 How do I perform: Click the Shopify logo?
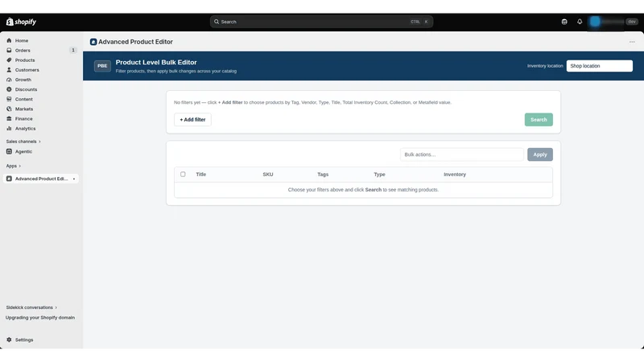21,22
